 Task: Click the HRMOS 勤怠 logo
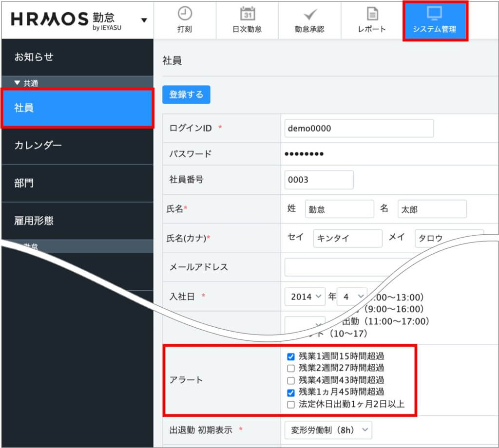(x=66, y=19)
